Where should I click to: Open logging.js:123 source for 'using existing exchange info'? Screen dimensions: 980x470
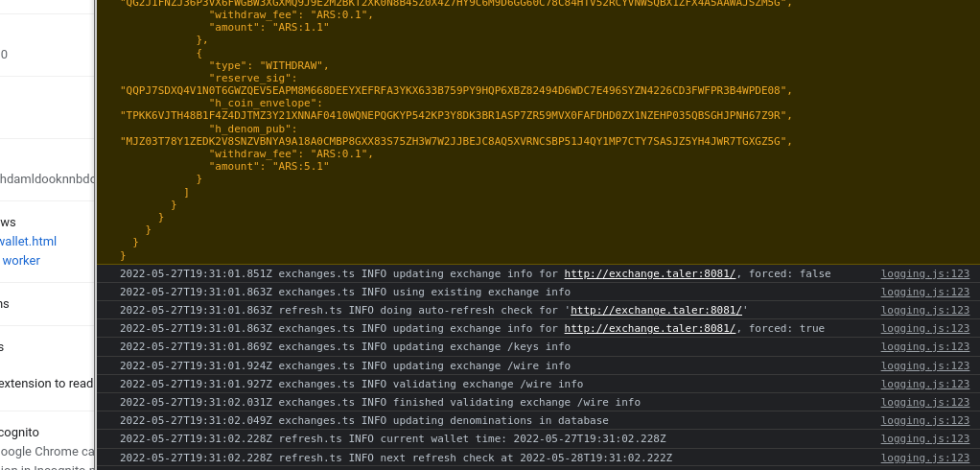click(924, 293)
